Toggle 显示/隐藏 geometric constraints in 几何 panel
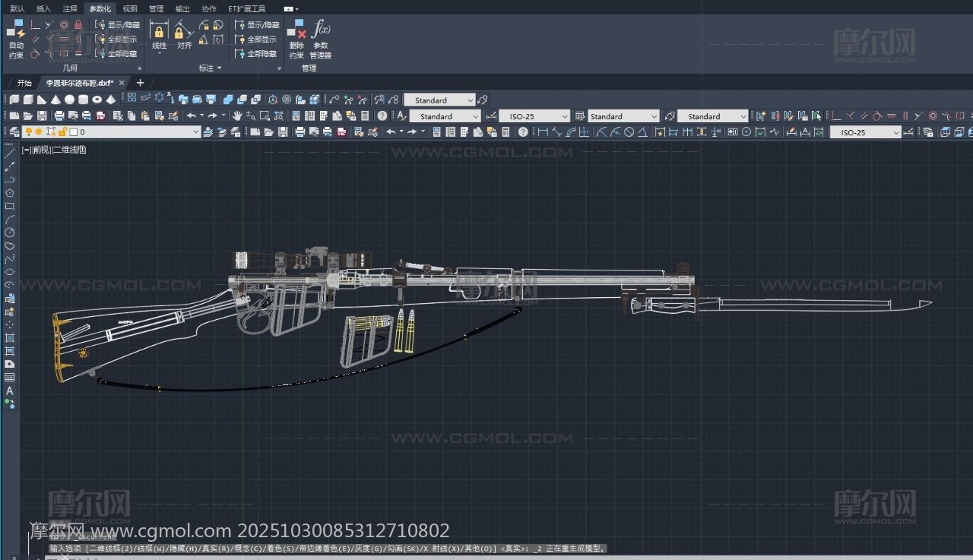973x560 pixels. click(116, 24)
